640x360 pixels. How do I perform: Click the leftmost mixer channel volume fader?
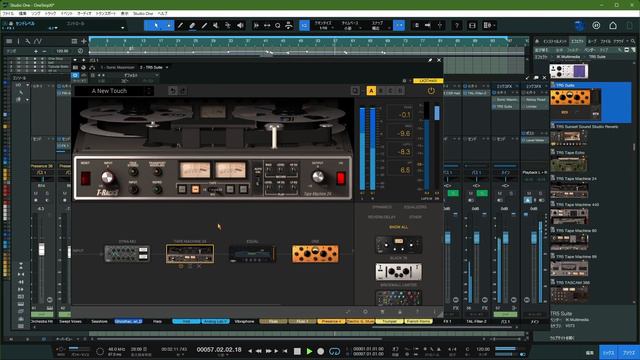[x=41, y=249]
